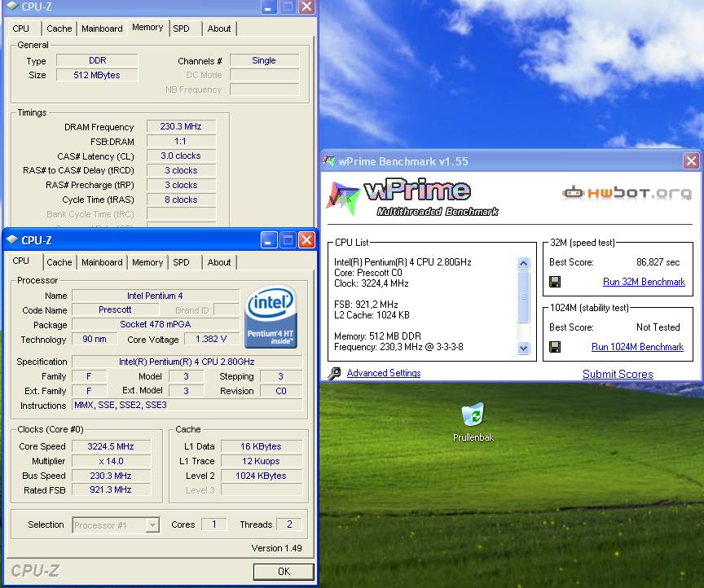
Task: Switch to Cache tab in front CPU-Z
Action: click(59, 262)
